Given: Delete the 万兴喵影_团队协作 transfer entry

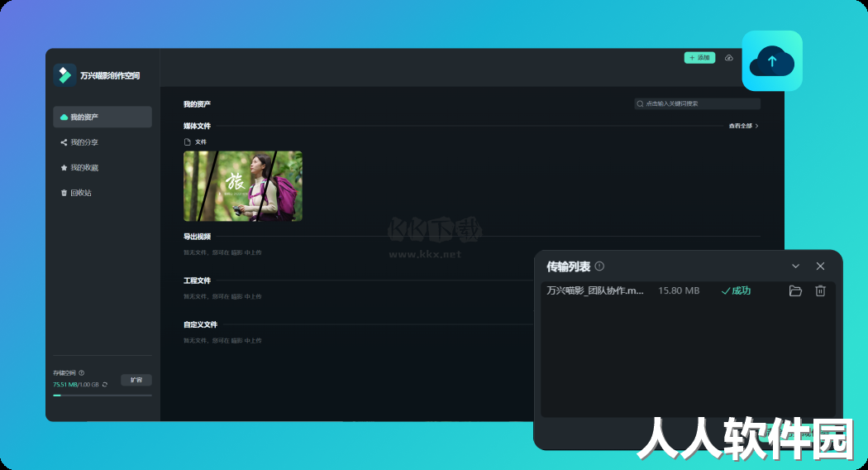Looking at the screenshot, I should pos(820,290).
